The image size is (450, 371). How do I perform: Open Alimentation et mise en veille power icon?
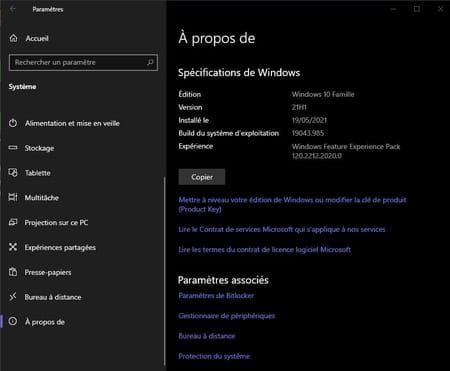pyautogui.click(x=13, y=123)
